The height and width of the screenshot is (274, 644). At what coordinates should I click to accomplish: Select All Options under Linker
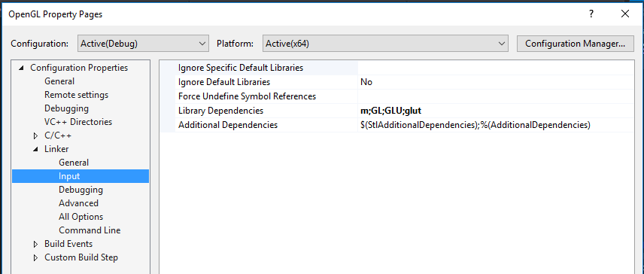(81, 217)
